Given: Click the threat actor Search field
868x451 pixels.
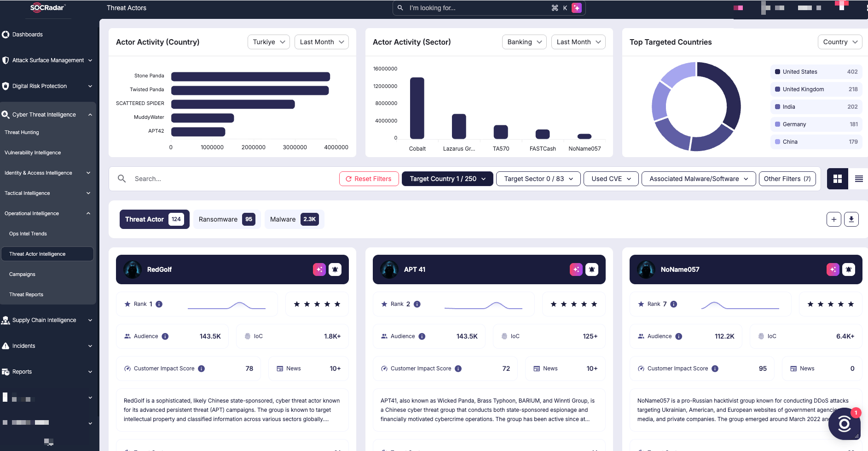Looking at the screenshot, I should (235, 179).
